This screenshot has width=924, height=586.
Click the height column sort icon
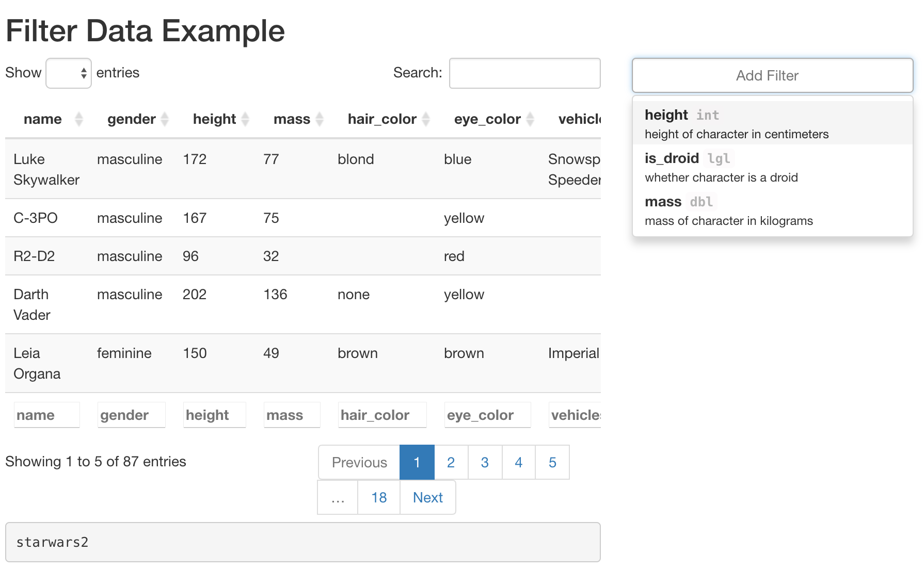[x=245, y=119]
